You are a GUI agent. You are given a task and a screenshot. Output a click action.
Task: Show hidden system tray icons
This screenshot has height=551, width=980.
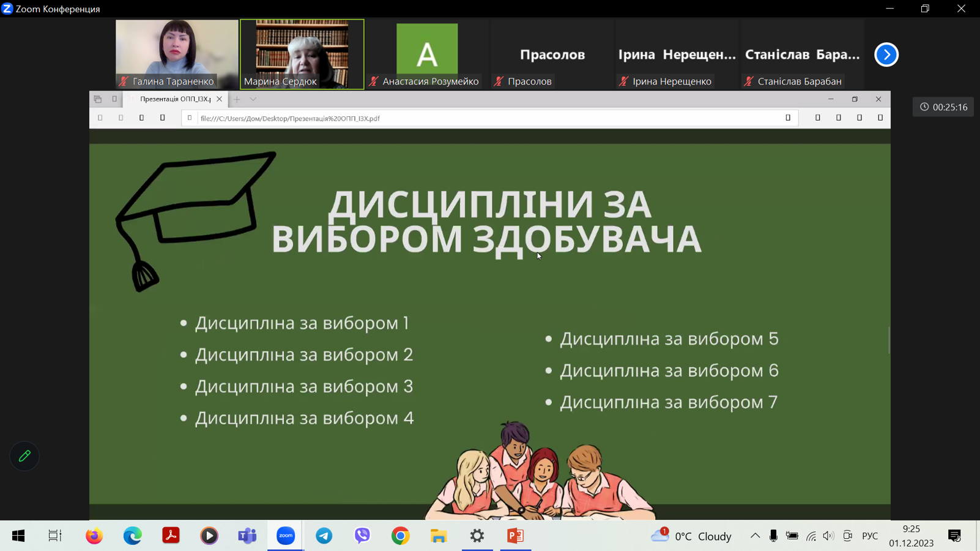[x=755, y=536]
